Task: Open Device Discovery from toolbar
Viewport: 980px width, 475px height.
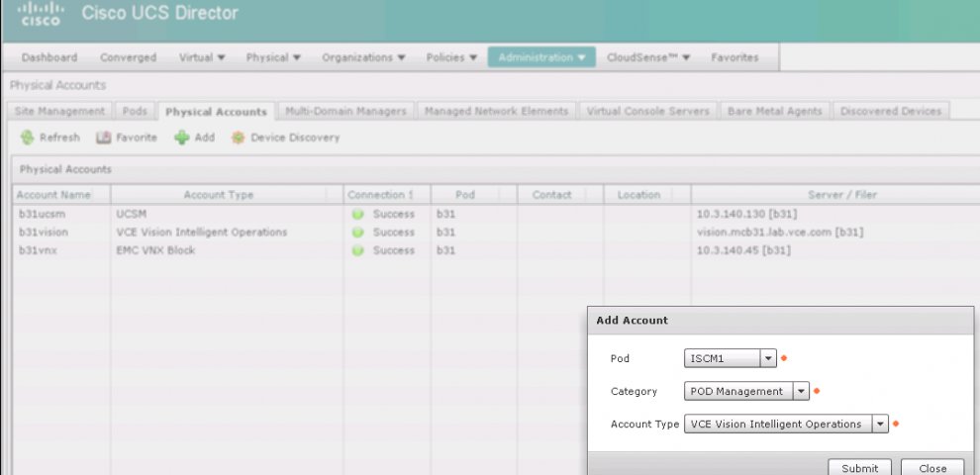Action: 285,138
